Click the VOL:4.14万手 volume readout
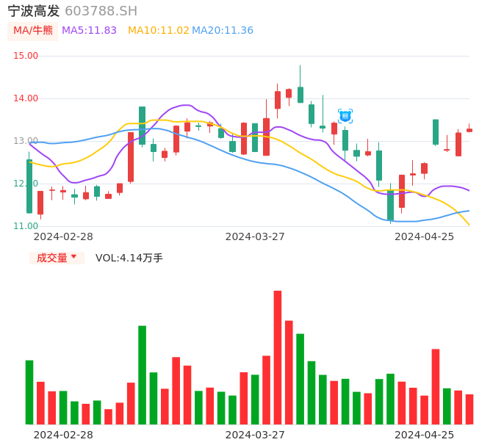This screenshot has height=445, width=504. [x=129, y=258]
